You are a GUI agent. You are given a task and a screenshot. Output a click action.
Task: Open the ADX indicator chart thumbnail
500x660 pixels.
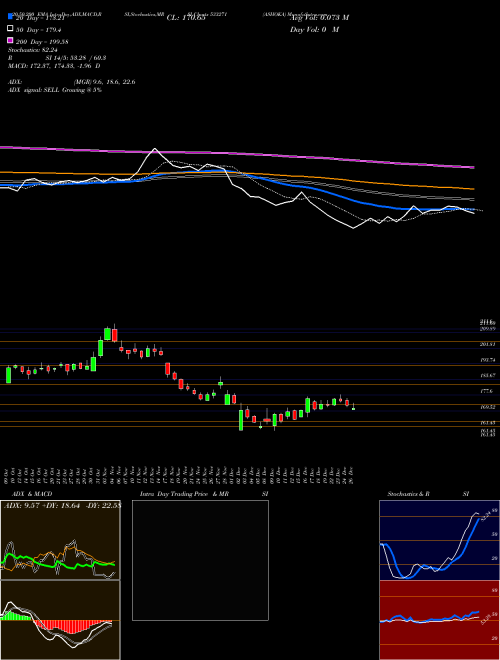(x=60, y=540)
